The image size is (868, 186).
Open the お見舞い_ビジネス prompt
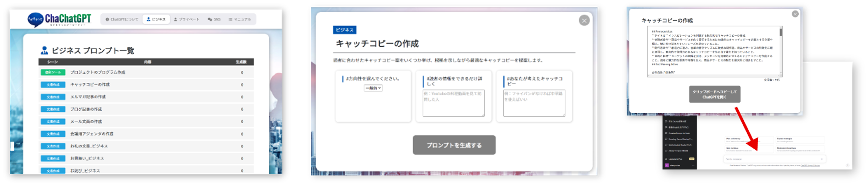tap(146, 159)
